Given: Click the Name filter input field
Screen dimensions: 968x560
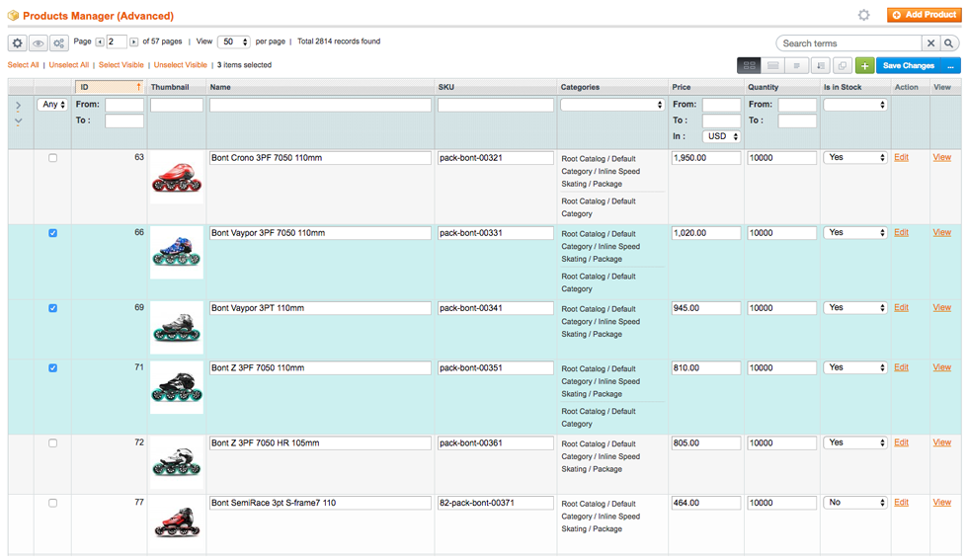Looking at the screenshot, I should pyautogui.click(x=320, y=106).
